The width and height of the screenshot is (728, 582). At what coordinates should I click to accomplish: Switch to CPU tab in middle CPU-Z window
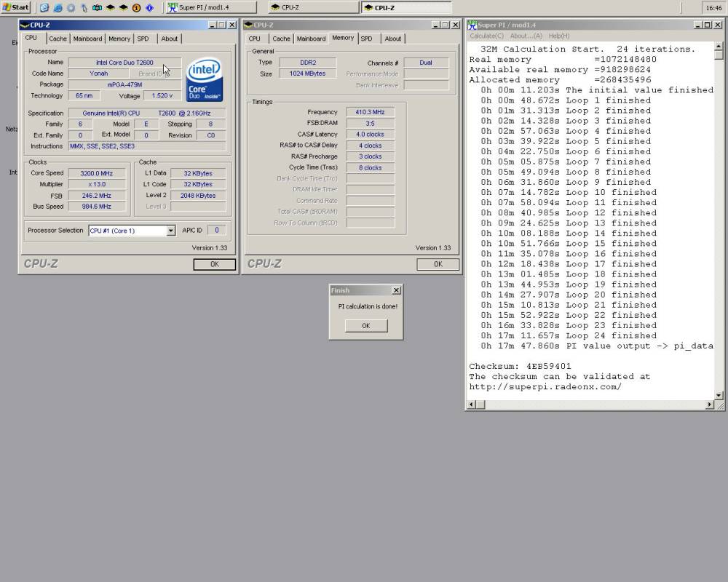click(254, 39)
